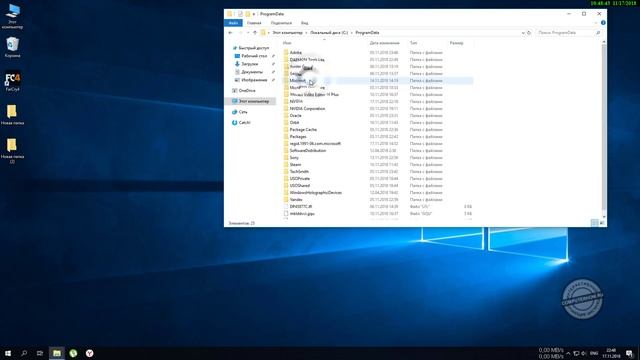Open the Файл tab in Explorer

[233, 23]
